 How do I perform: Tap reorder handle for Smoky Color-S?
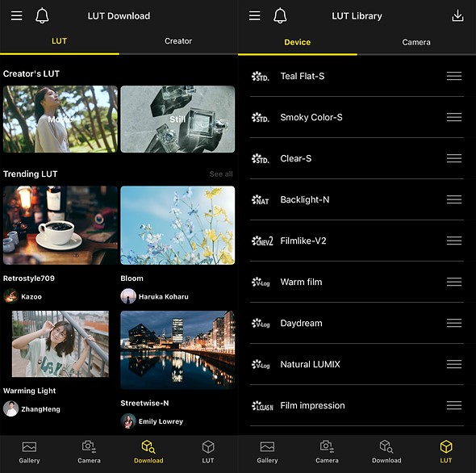[454, 117]
